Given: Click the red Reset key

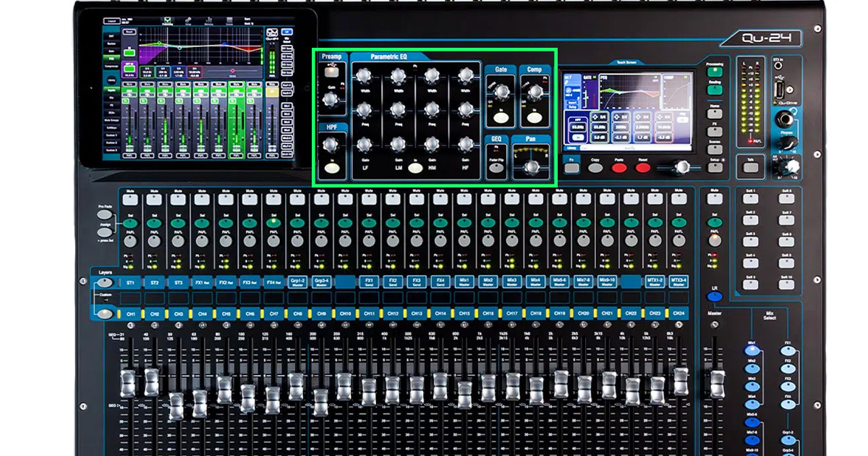Looking at the screenshot, I should click(x=643, y=168).
